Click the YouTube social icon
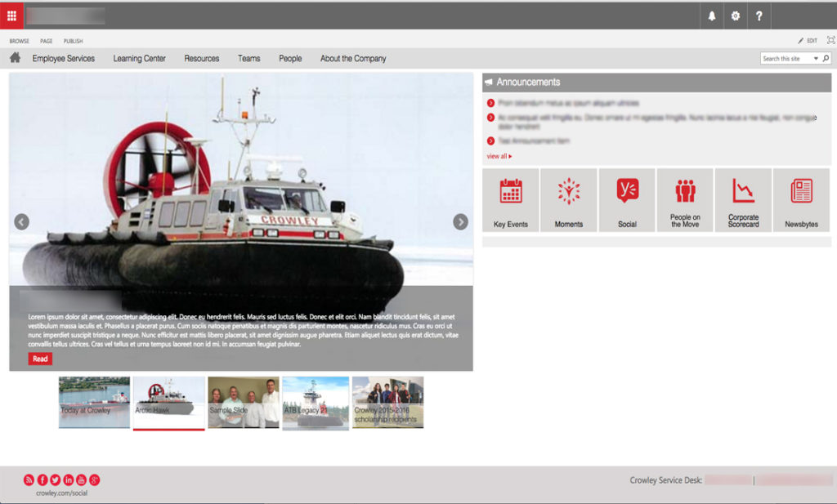Screen dimensions: 837x504 point(81,480)
